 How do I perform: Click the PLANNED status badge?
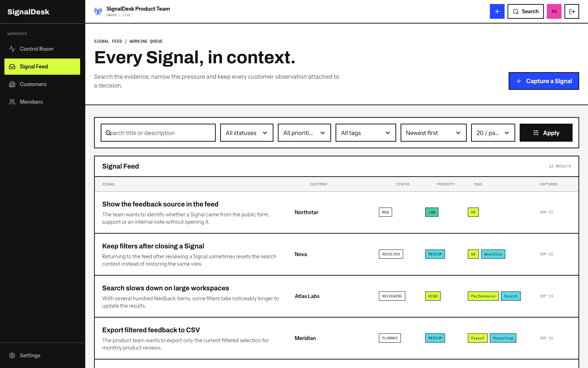point(390,338)
